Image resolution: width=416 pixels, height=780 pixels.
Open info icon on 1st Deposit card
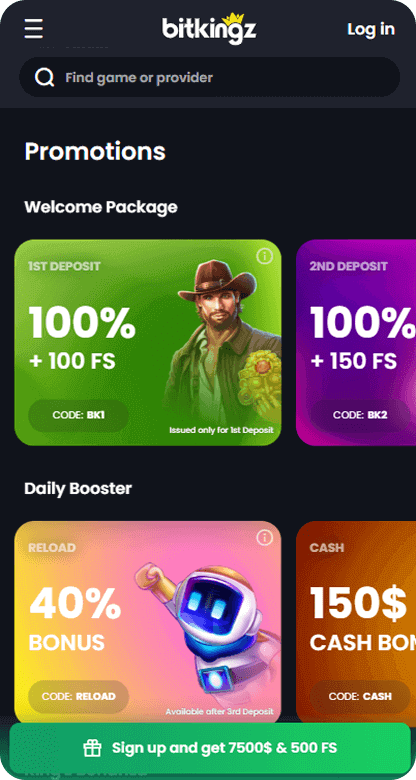(x=265, y=256)
